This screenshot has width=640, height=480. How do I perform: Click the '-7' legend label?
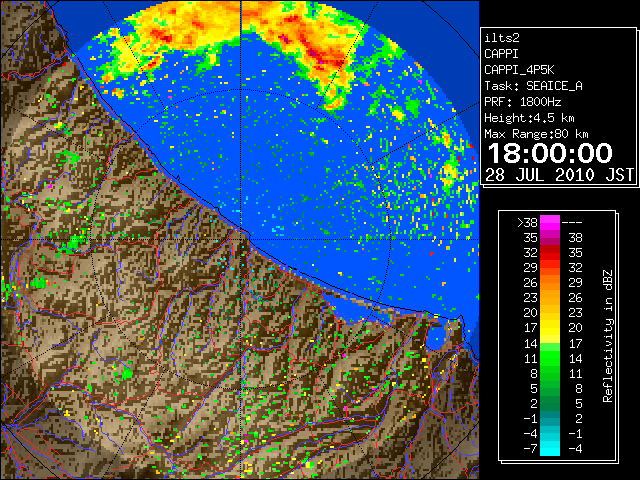pos(530,448)
